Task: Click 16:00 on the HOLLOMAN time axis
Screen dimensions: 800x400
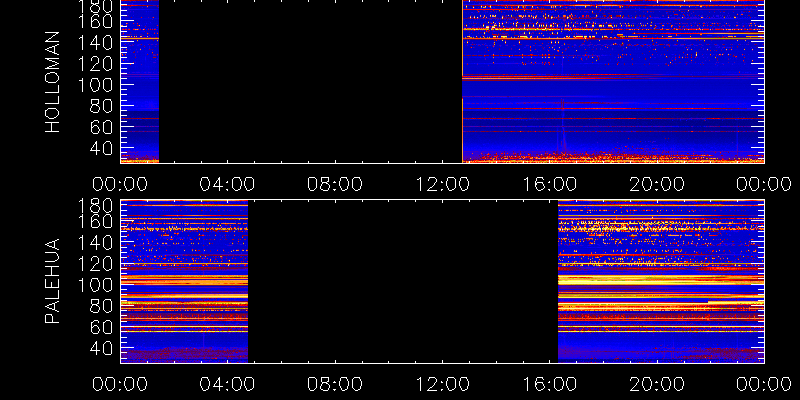Action: coord(549,184)
